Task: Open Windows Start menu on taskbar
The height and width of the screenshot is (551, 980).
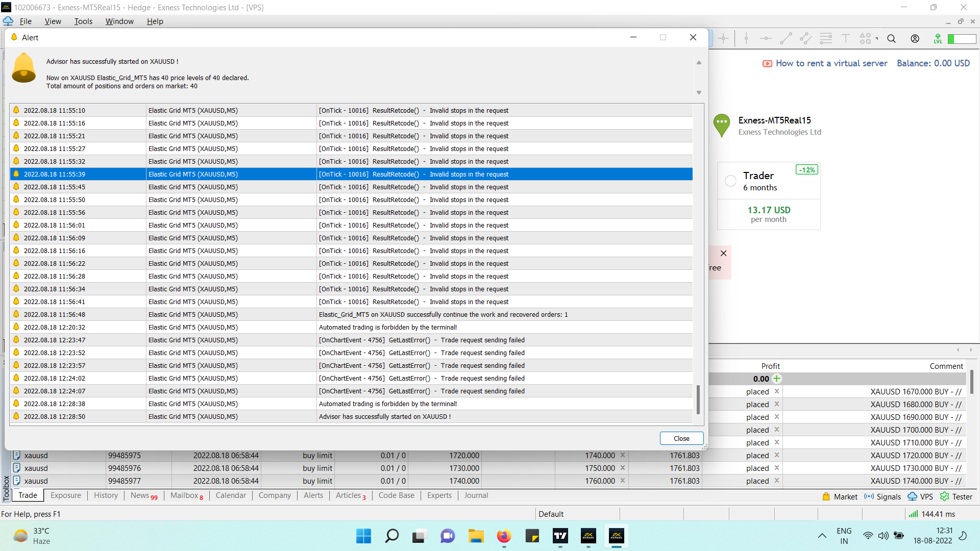Action: coord(363,536)
